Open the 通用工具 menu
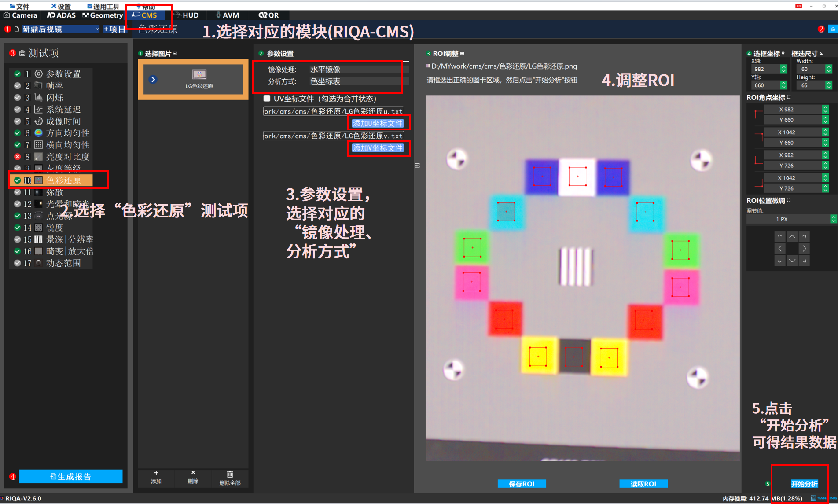This screenshot has width=838, height=504. pyautogui.click(x=103, y=6)
